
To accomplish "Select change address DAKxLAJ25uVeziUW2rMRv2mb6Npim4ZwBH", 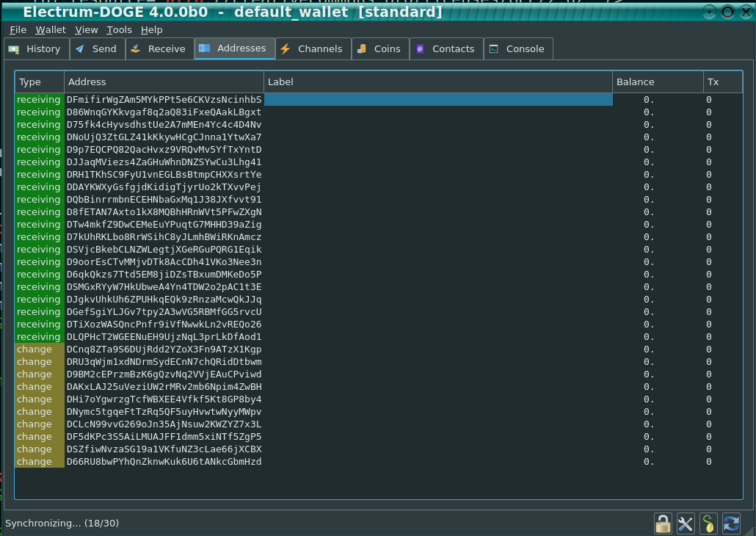I will point(164,387).
